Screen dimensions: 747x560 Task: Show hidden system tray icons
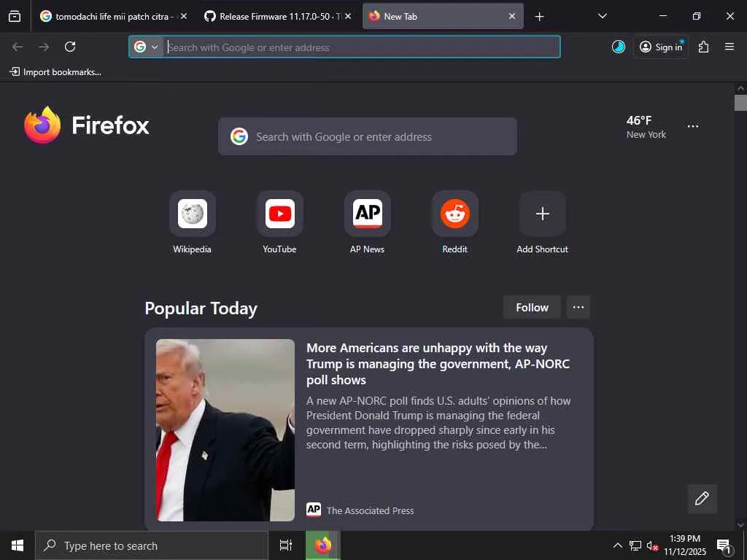pyautogui.click(x=617, y=545)
